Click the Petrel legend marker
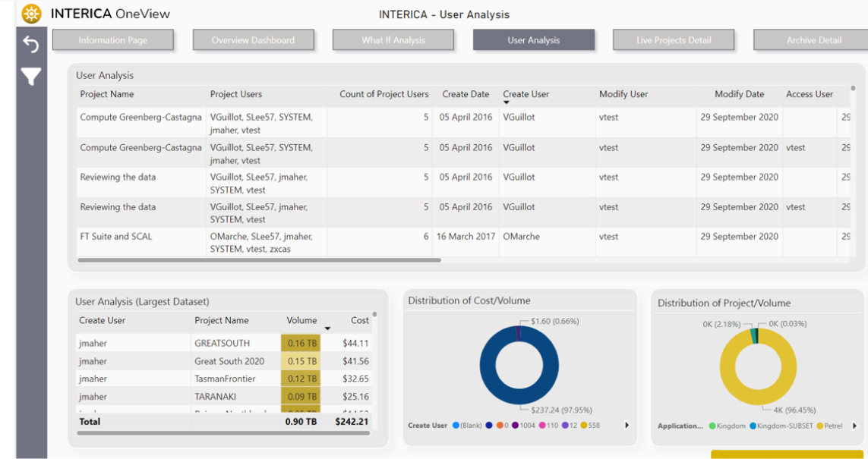Image resolution: width=868 pixels, height=459 pixels. pos(818,426)
